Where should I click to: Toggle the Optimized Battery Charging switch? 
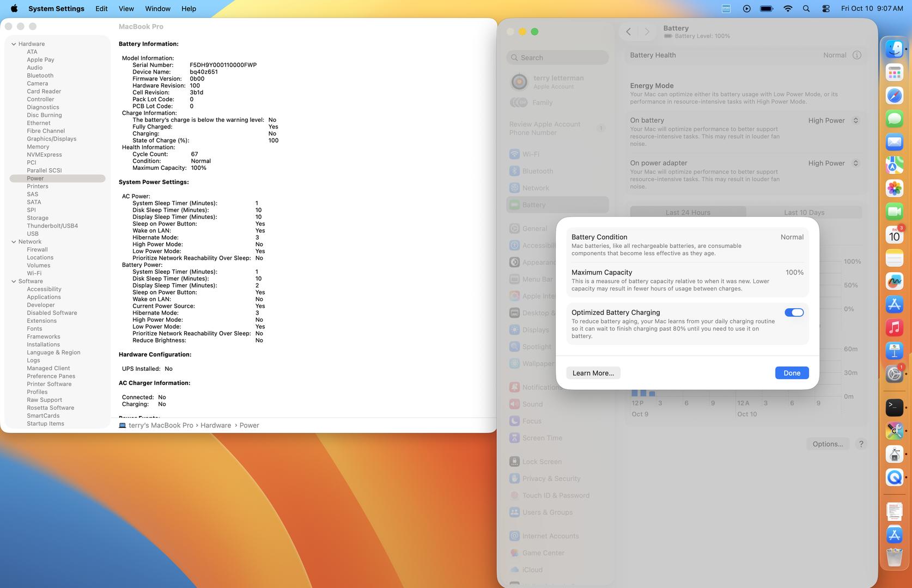click(794, 313)
